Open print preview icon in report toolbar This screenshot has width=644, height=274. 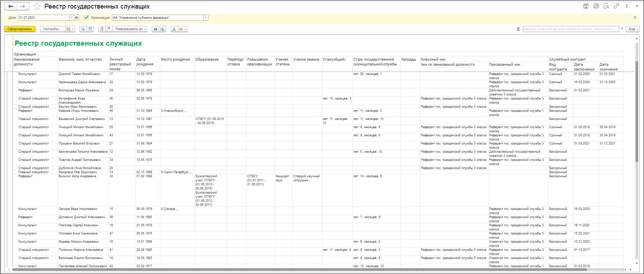click(x=163, y=29)
